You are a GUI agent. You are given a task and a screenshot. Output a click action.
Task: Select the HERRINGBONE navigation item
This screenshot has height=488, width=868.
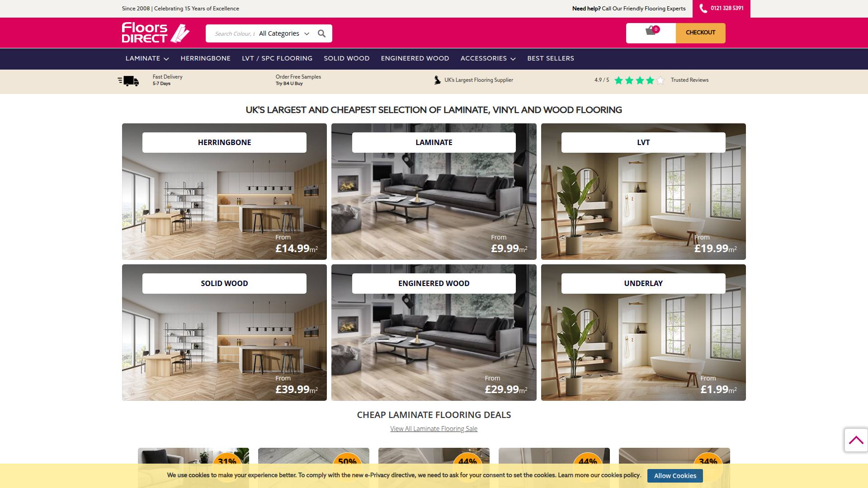[x=206, y=58]
